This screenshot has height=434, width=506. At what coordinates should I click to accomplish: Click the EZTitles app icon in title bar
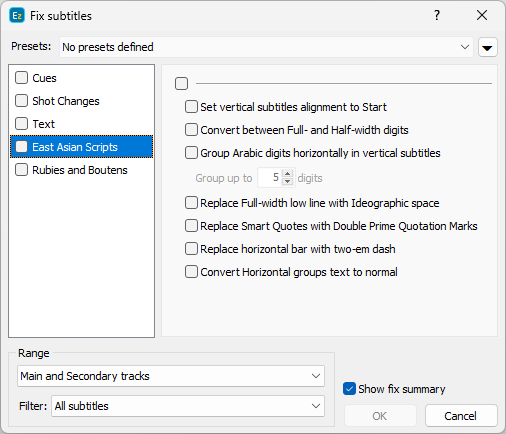17,16
